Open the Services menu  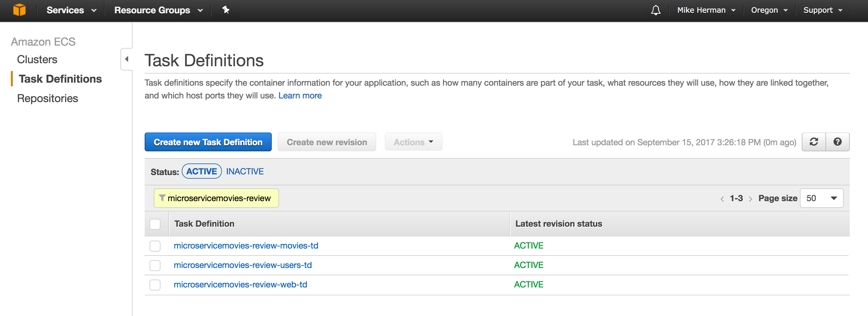click(71, 10)
